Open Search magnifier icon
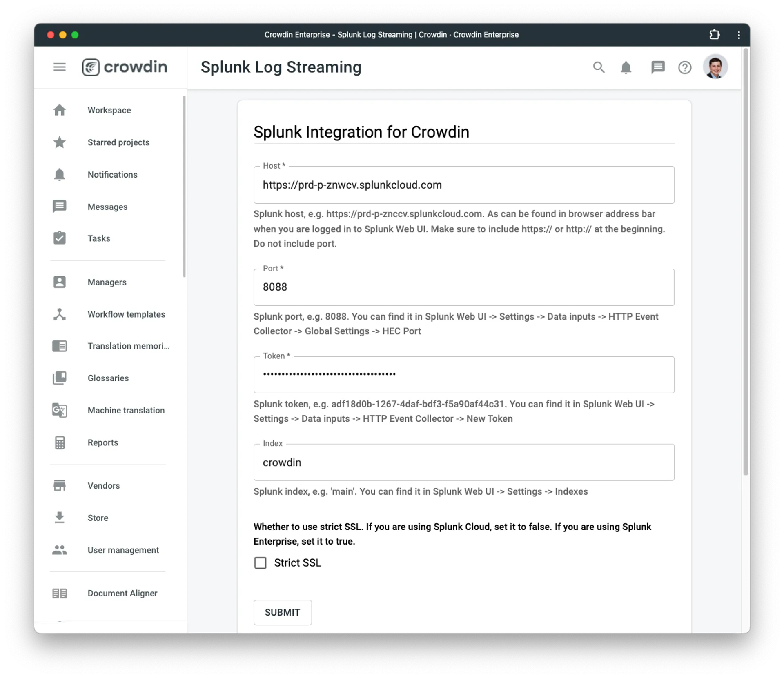The height and width of the screenshot is (678, 784). pos(598,67)
